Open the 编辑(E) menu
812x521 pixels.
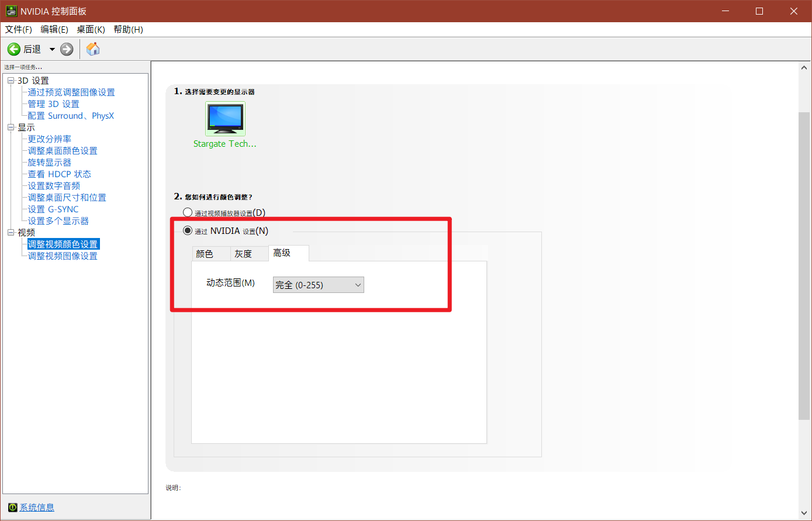coord(54,29)
